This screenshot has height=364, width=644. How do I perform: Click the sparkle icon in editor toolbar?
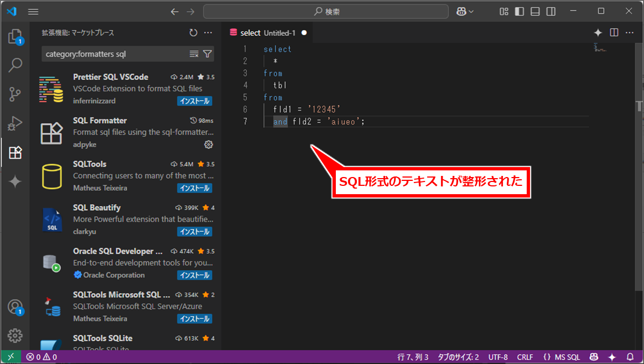pyautogui.click(x=598, y=33)
